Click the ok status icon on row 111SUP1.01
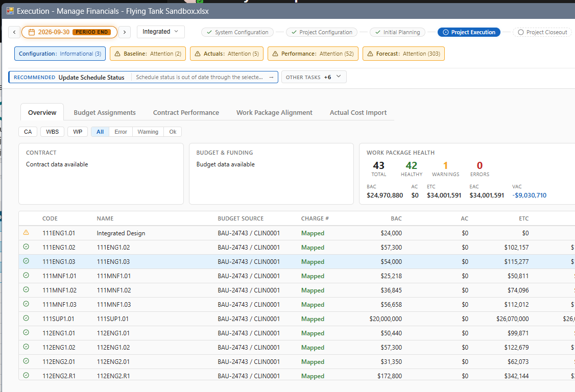This screenshot has height=392, width=575. (26, 318)
